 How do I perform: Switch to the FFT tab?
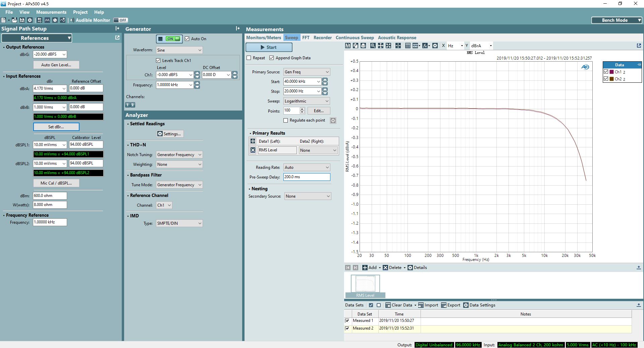[x=306, y=38]
